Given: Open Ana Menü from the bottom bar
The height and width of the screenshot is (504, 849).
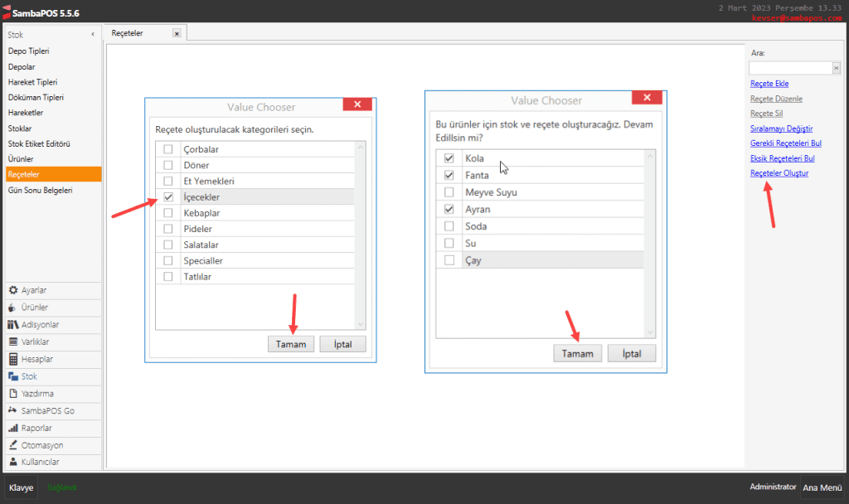Looking at the screenshot, I should [822, 487].
